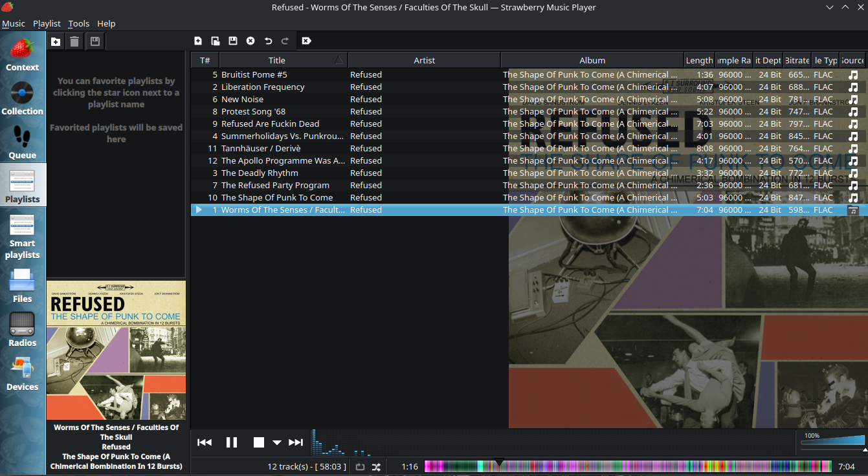Image resolution: width=868 pixels, height=476 pixels.
Task: Open the Playlist menu
Action: (47, 23)
